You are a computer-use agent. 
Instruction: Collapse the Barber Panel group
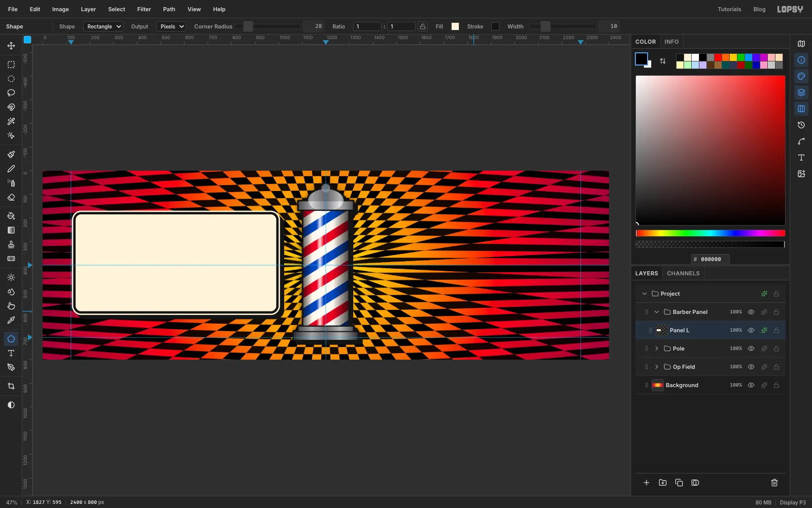(657, 312)
